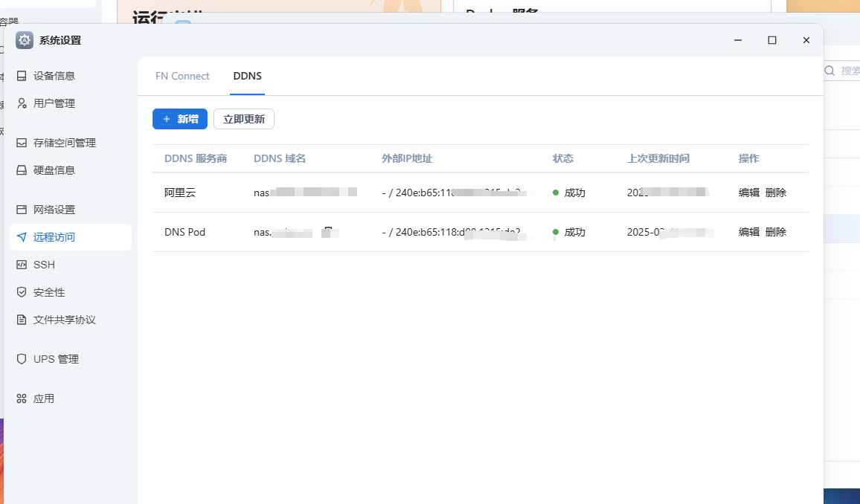Delete the 阿里云 DDNS entry
This screenshot has height=504, width=860.
click(x=775, y=193)
